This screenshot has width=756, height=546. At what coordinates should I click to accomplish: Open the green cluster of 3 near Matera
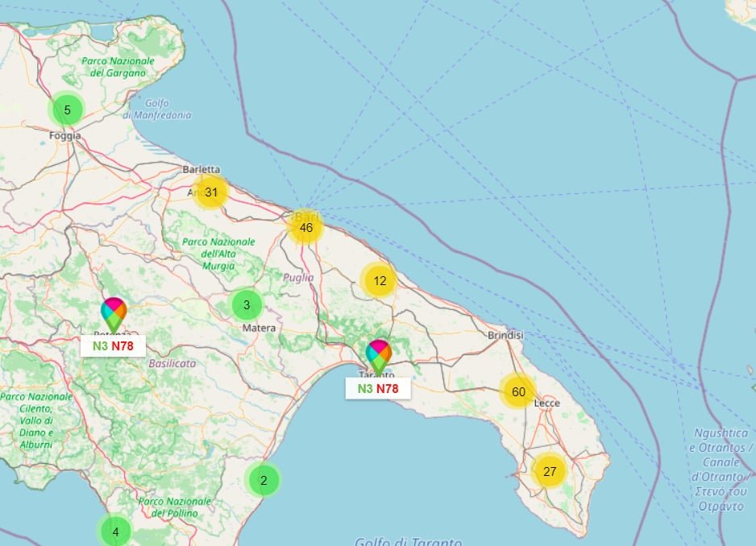pos(247,304)
